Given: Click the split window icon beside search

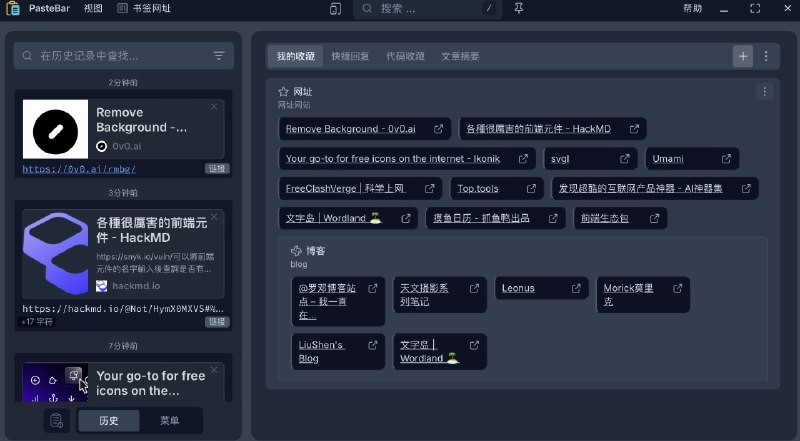Looking at the screenshot, I should [x=335, y=9].
